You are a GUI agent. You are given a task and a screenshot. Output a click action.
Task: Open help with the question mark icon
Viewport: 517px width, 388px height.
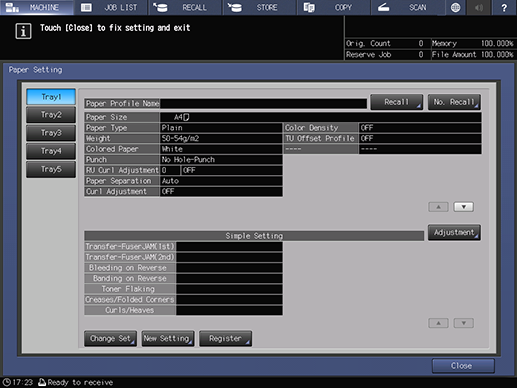[504, 7]
